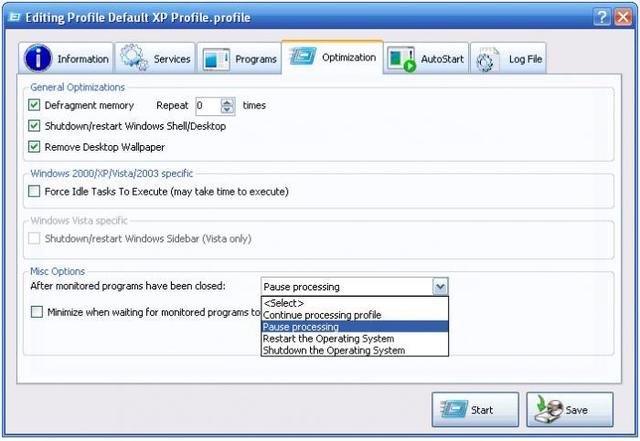Choose the <Select> option in the list
The height and width of the screenshot is (441, 640).
point(354,303)
